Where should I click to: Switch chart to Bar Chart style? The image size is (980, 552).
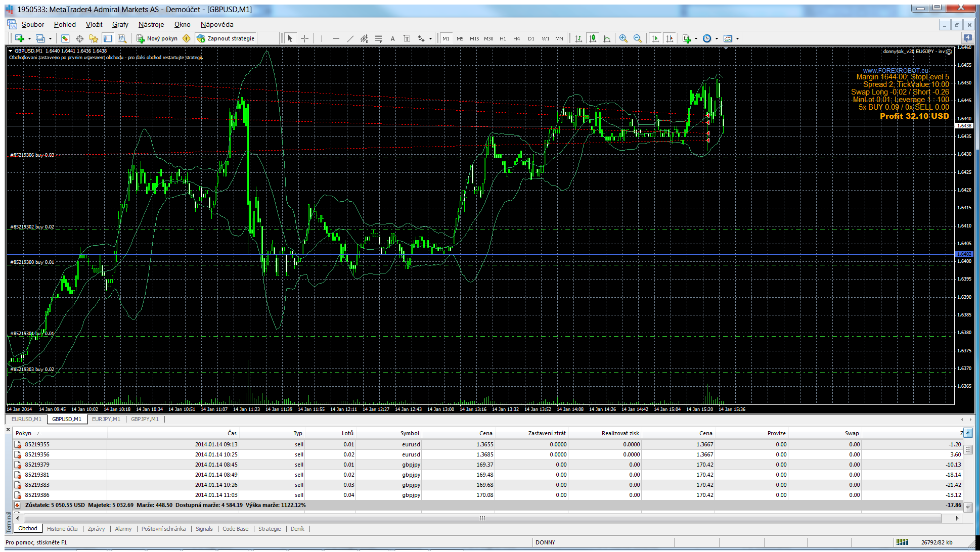pyautogui.click(x=578, y=38)
